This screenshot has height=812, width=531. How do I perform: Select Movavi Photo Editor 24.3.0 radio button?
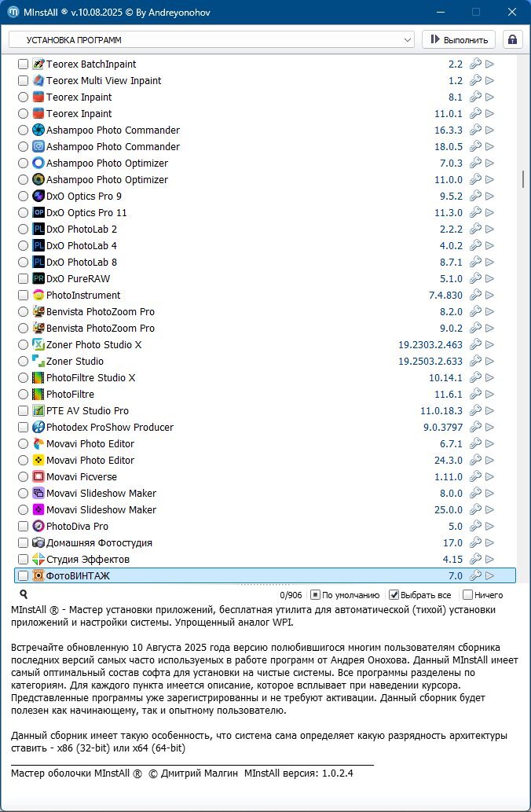coord(23,461)
